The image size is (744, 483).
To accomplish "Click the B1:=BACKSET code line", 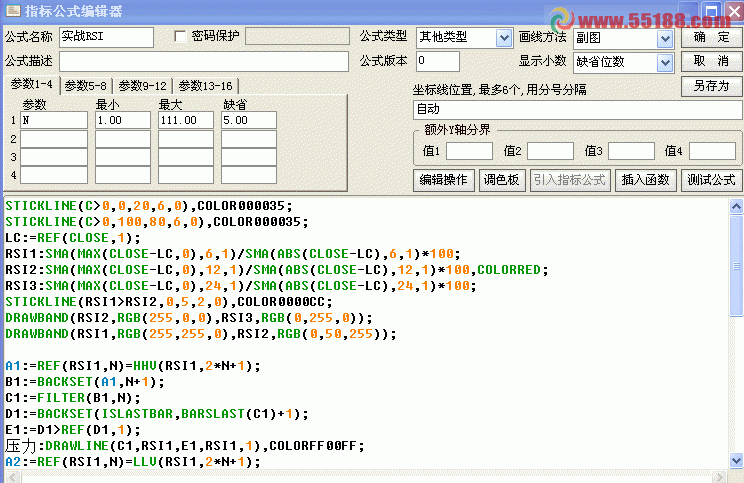I will tap(85, 382).
